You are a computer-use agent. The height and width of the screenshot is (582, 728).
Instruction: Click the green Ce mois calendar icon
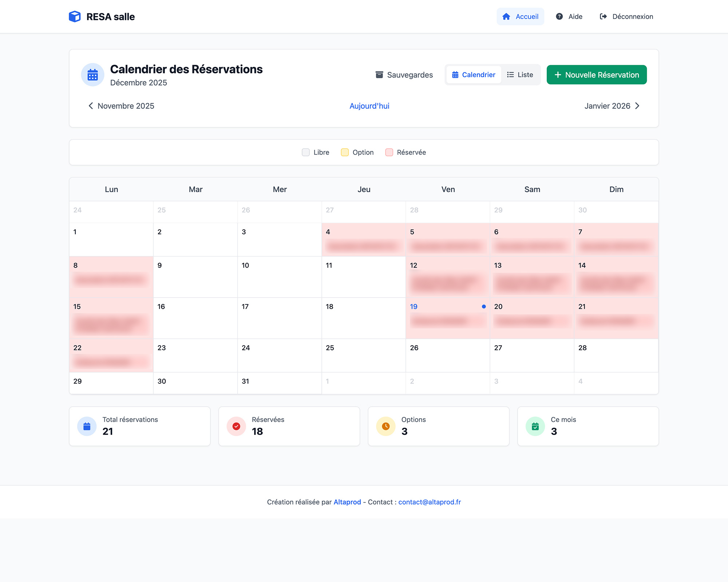535,426
